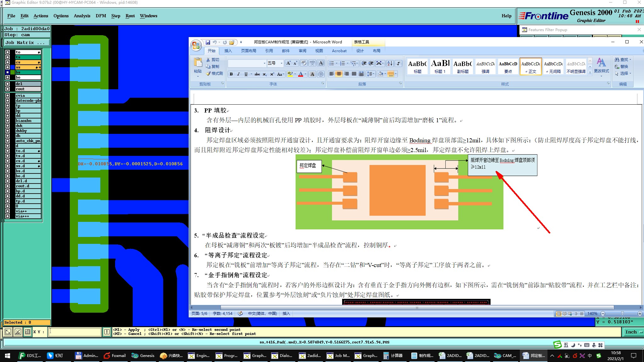Click the align left paragraph icon
Screen dimensions: 644x362
[x=331, y=74]
